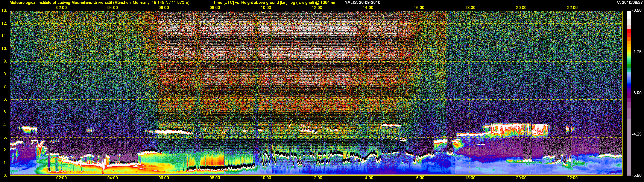Click the 14:00 label on the top time axis
644x182 pixels.
(368, 7)
